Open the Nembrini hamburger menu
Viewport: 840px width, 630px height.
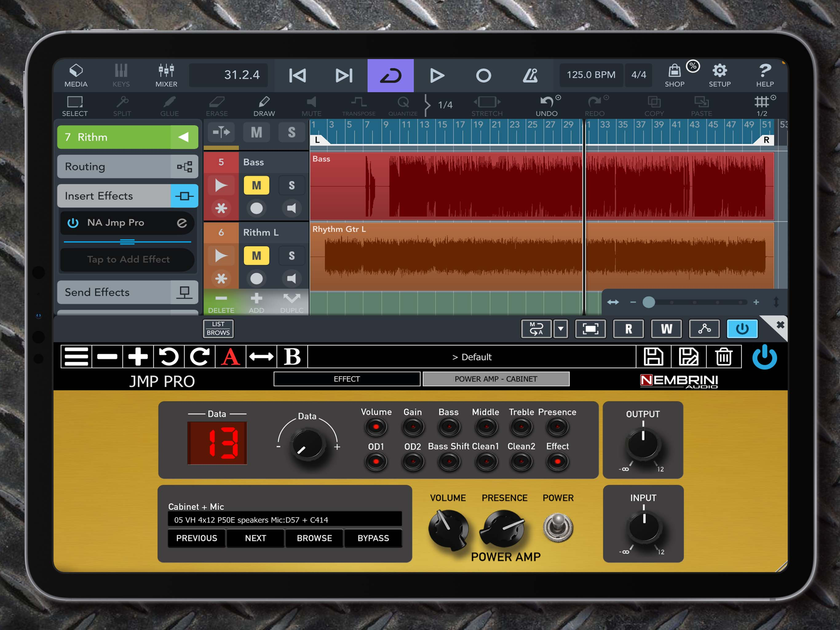(76, 357)
